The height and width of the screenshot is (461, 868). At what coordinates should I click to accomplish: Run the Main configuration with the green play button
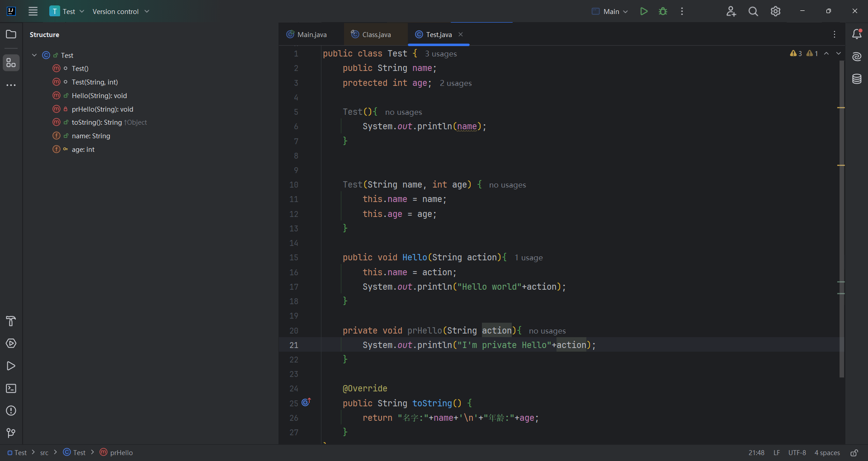[644, 11]
